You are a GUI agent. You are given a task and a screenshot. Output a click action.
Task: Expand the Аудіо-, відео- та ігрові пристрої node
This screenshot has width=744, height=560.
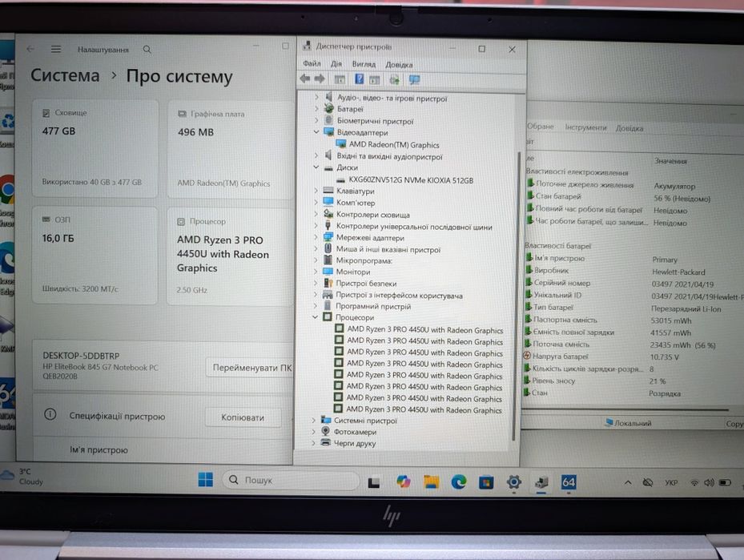(316, 97)
